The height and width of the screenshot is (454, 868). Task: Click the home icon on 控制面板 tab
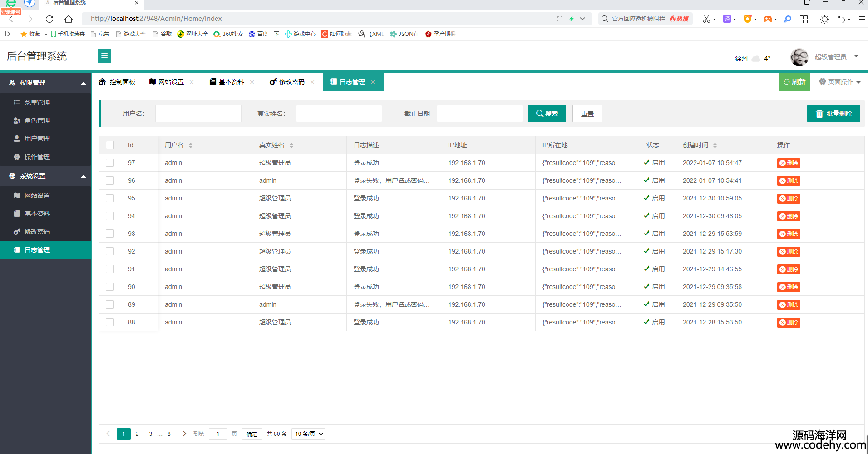pos(102,82)
